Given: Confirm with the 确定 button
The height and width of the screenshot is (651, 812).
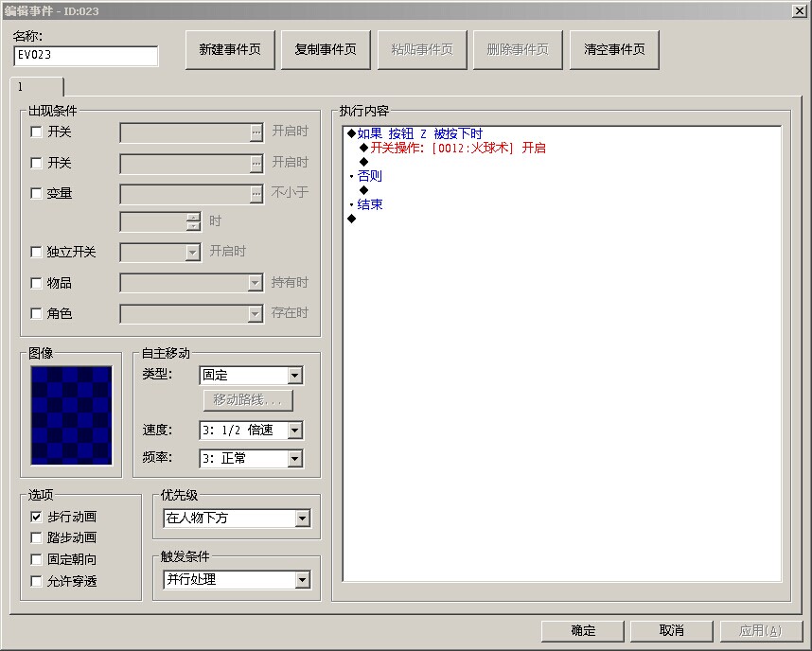Looking at the screenshot, I should click(x=583, y=631).
